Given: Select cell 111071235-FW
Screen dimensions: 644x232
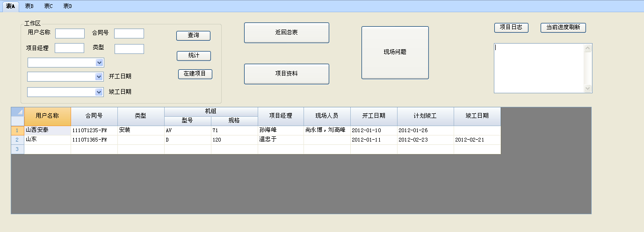Looking at the screenshot, I should click(x=94, y=130).
